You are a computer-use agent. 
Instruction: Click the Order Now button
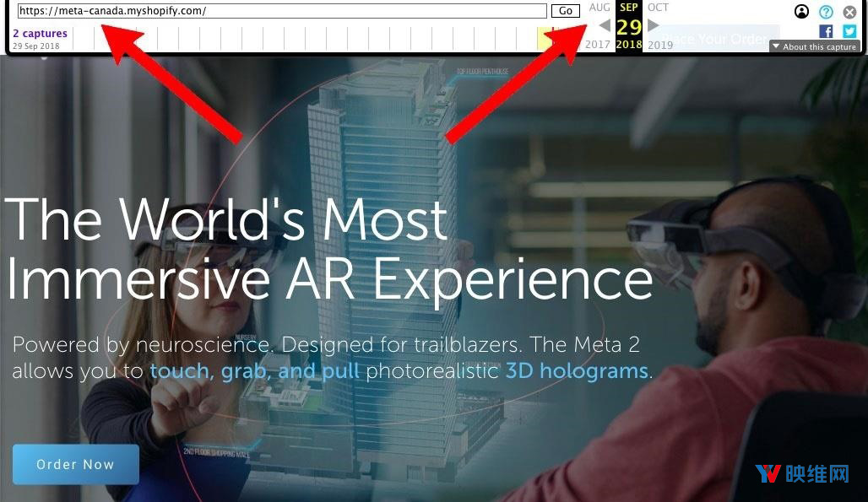76,464
